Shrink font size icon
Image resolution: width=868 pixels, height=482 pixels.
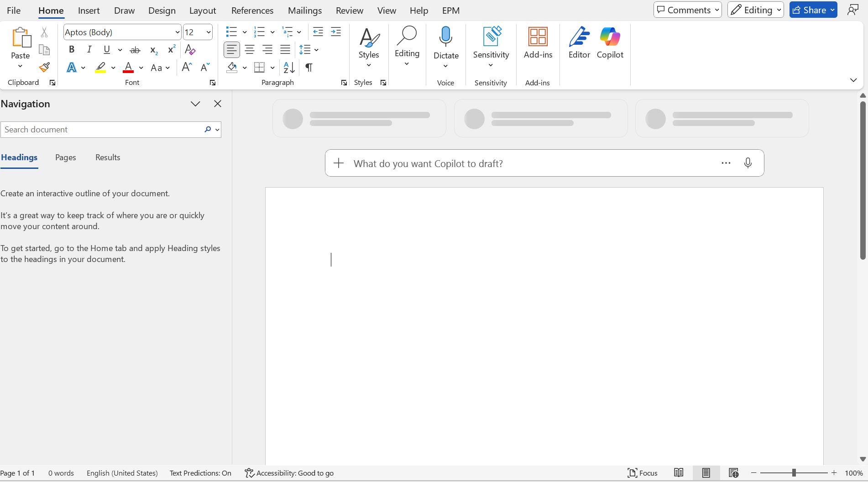pos(205,68)
